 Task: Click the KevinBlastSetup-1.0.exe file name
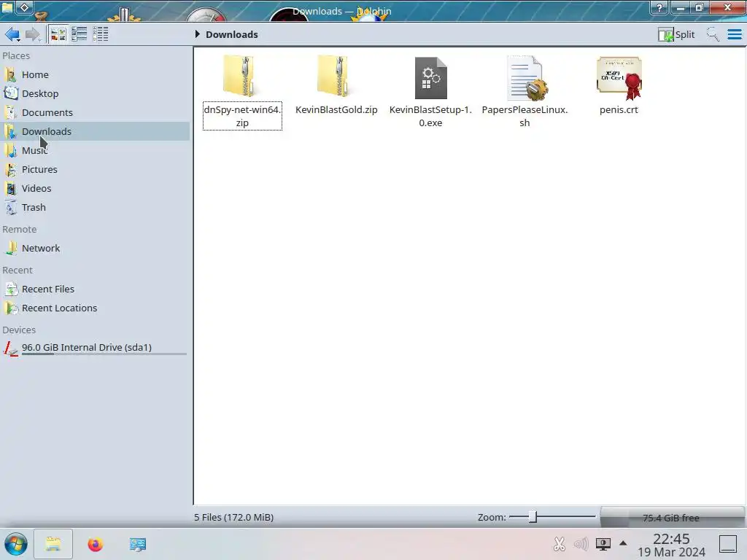point(430,116)
